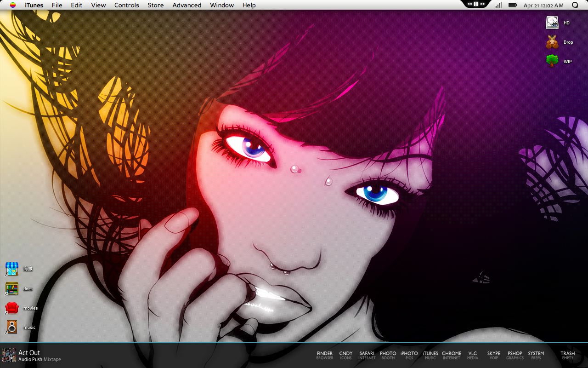
Task: Select the WIP tree desktop icon
Action: (x=552, y=61)
